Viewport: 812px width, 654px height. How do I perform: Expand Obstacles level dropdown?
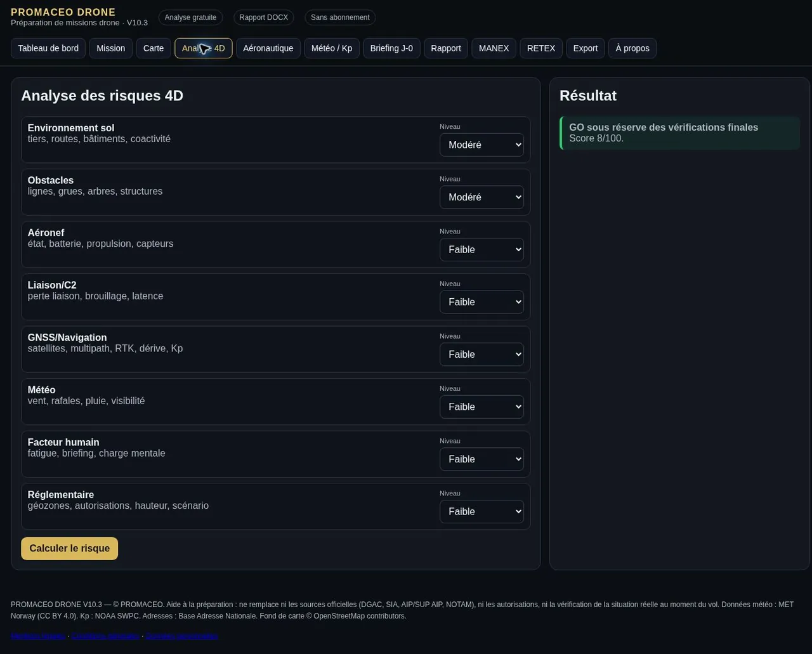481,197
